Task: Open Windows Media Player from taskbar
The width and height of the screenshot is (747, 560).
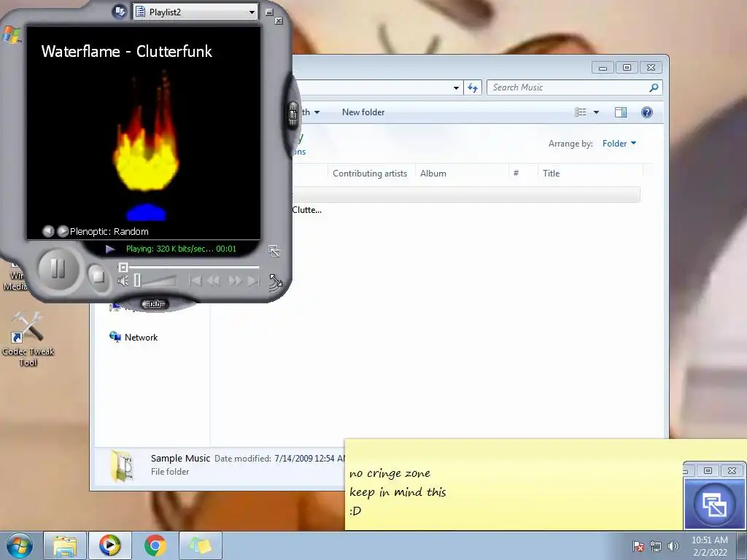Action: [109, 545]
